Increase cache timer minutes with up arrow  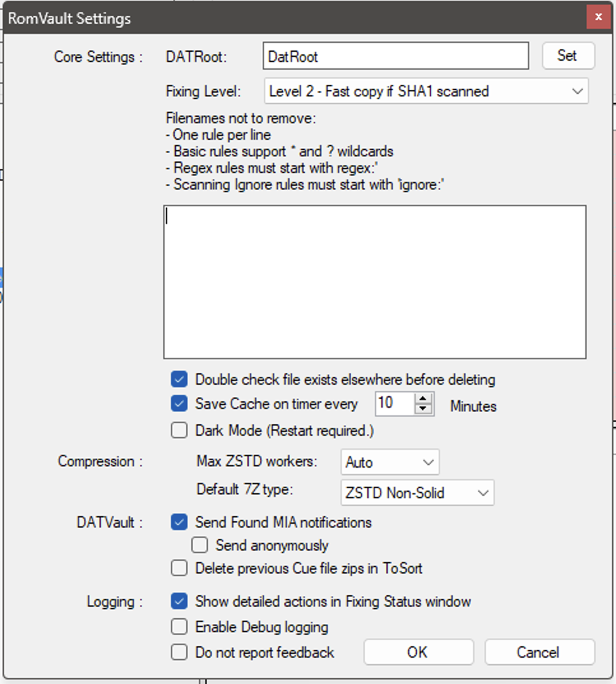pyautogui.click(x=423, y=398)
